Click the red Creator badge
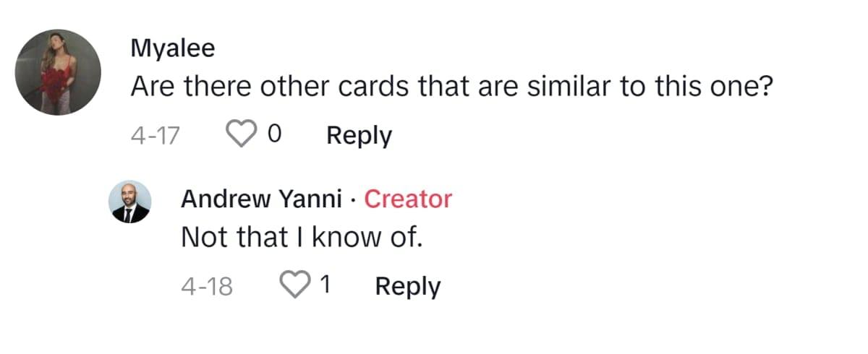 pos(408,199)
